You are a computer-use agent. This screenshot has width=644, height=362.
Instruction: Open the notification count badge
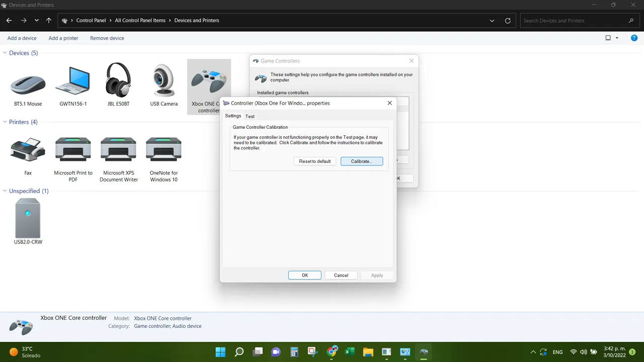(x=632, y=352)
